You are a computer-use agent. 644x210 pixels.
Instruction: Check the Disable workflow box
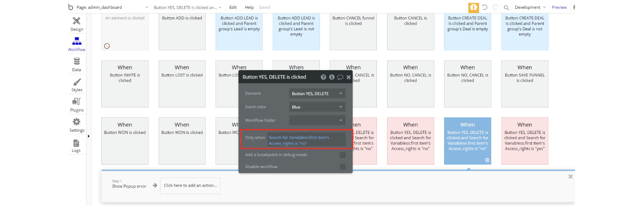342,167
